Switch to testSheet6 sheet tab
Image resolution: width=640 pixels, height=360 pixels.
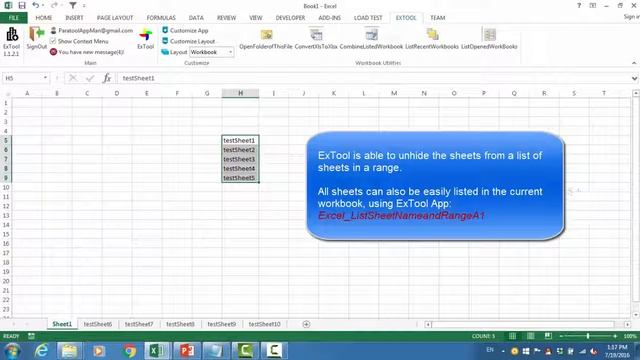[x=98, y=324]
